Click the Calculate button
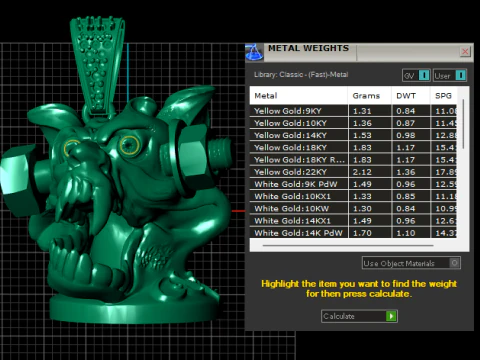 [359, 316]
